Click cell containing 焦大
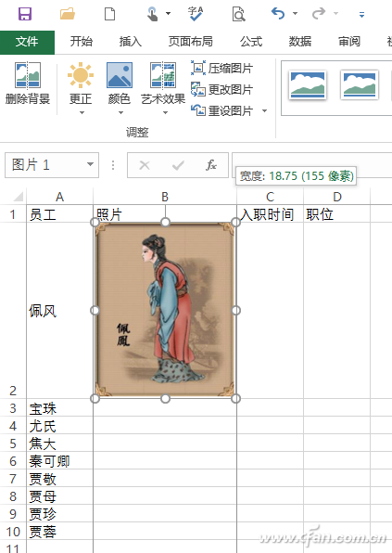The width and height of the screenshot is (392, 553). [x=60, y=444]
